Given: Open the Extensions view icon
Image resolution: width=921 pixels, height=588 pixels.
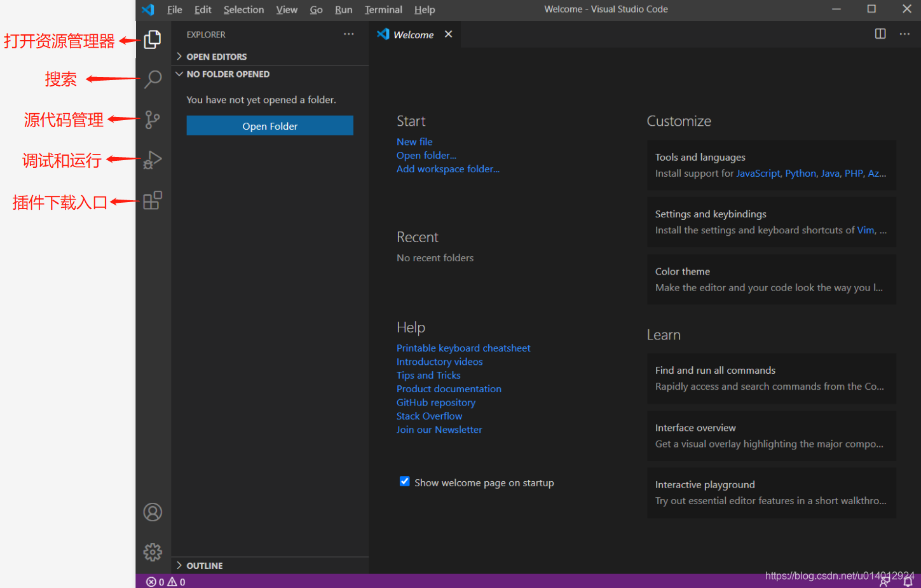Looking at the screenshot, I should coord(153,200).
